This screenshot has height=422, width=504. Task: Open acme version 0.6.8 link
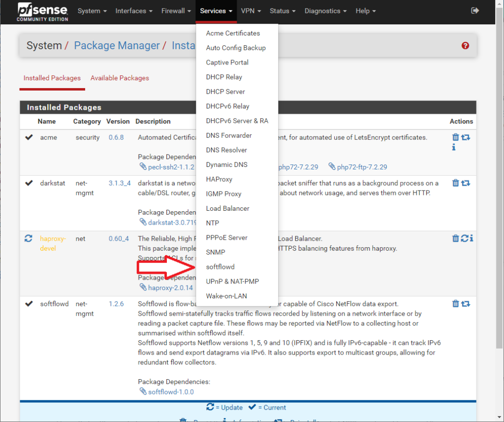click(116, 137)
